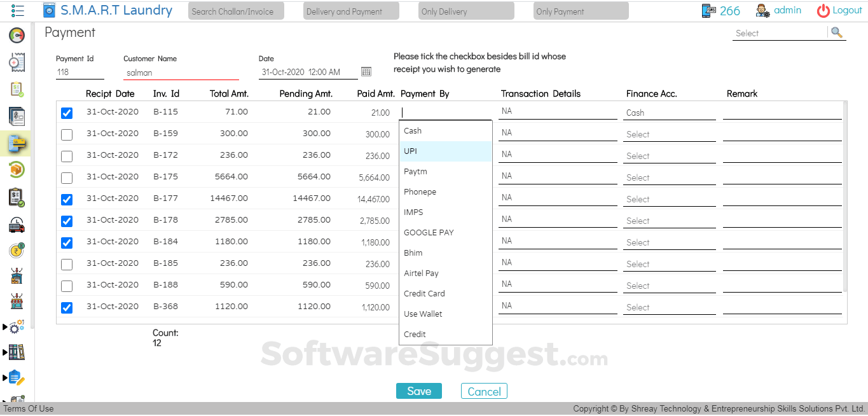Open Only Payment button
Image resolution: width=868 pixels, height=416 pixels.
pos(581,11)
